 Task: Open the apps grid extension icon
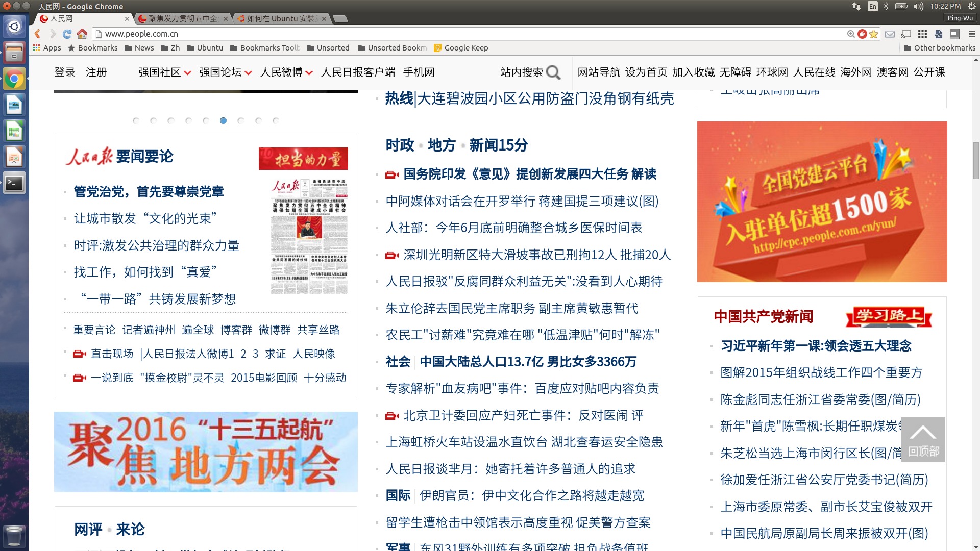pyautogui.click(x=922, y=34)
